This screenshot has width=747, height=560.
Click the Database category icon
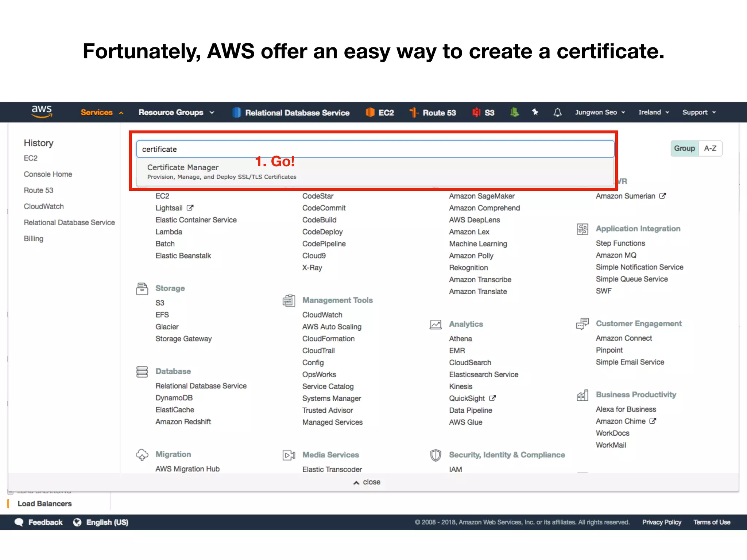pos(142,372)
